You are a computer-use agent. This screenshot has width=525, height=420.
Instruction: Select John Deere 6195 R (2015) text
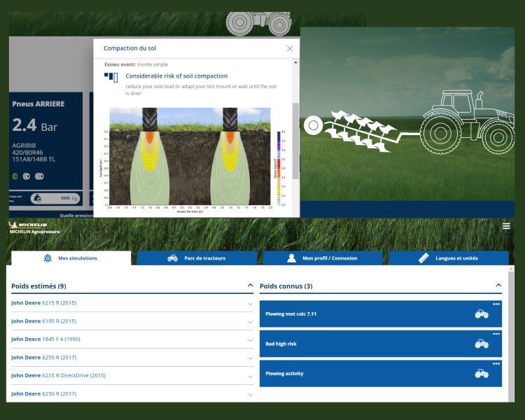point(44,321)
